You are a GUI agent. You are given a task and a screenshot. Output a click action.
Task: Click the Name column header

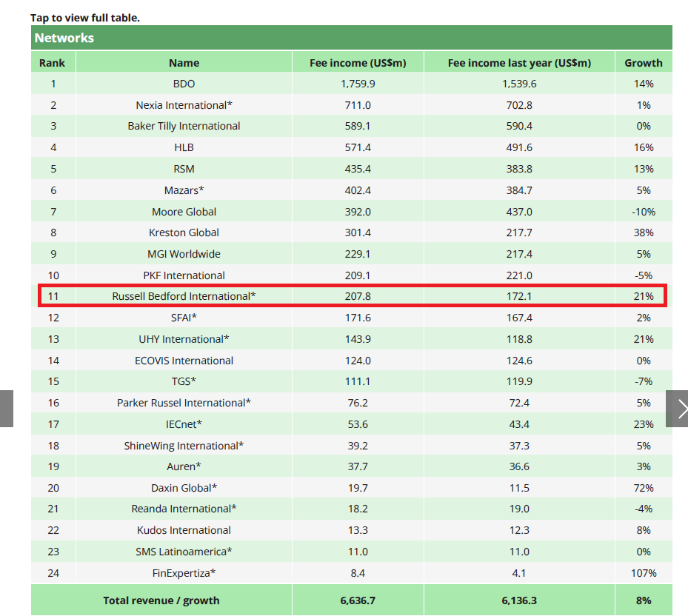point(184,63)
